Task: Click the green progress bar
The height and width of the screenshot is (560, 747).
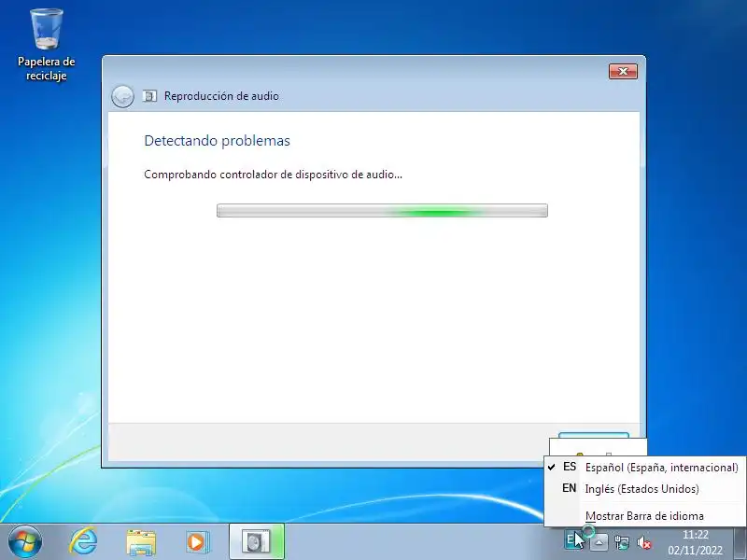Action: tap(382, 211)
